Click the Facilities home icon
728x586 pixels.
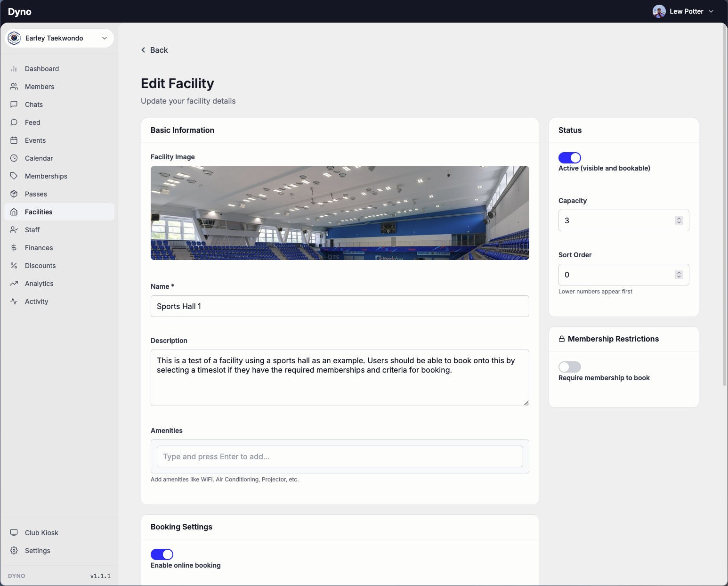click(14, 212)
